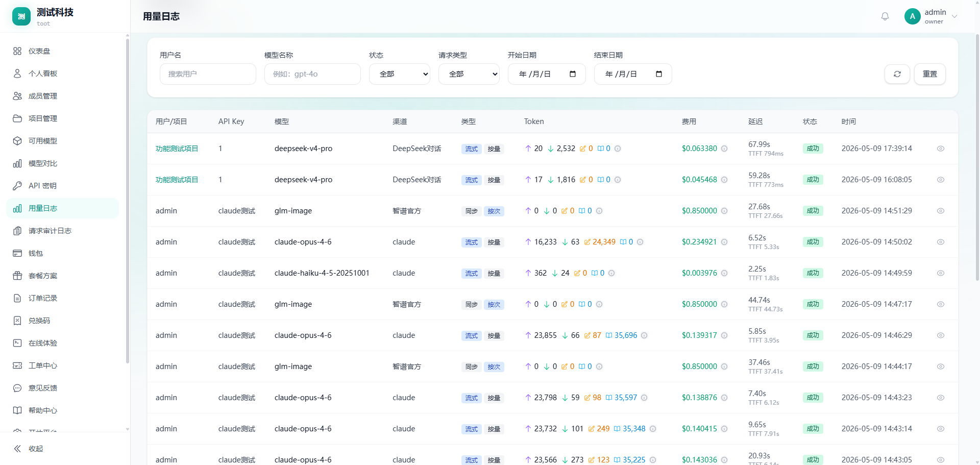Viewport: 980px width, 465px height.
Task: Click token info icon in 14:50:02 row
Action: [640, 242]
